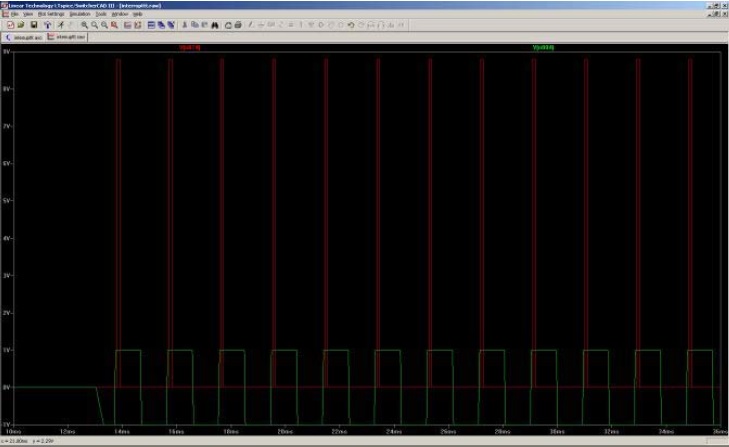Click the 14ms time axis label
The image size is (729, 447).
122,432
